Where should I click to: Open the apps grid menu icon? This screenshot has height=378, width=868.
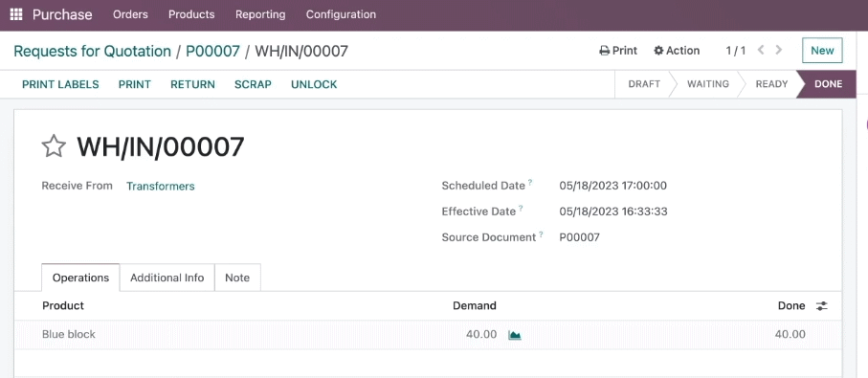(x=16, y=14)
